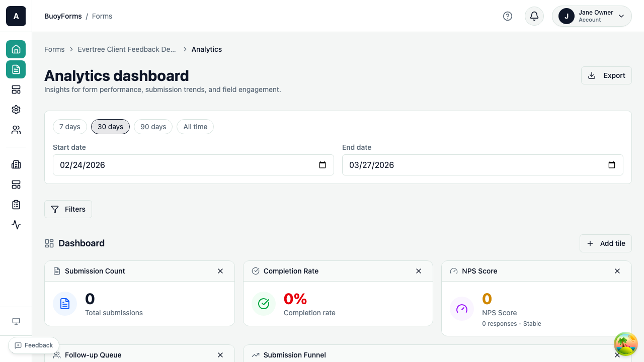Expand the Jane Owner account menu
This screenshot has width=644, height=362.
tap(592, 16)
